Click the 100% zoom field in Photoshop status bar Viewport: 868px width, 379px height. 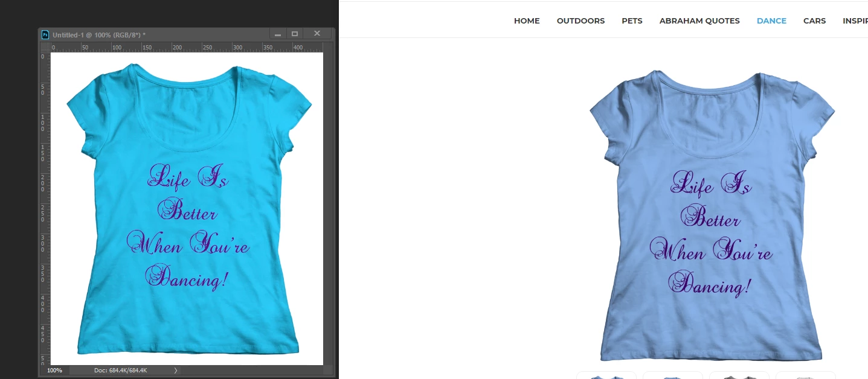click(55, 370)
